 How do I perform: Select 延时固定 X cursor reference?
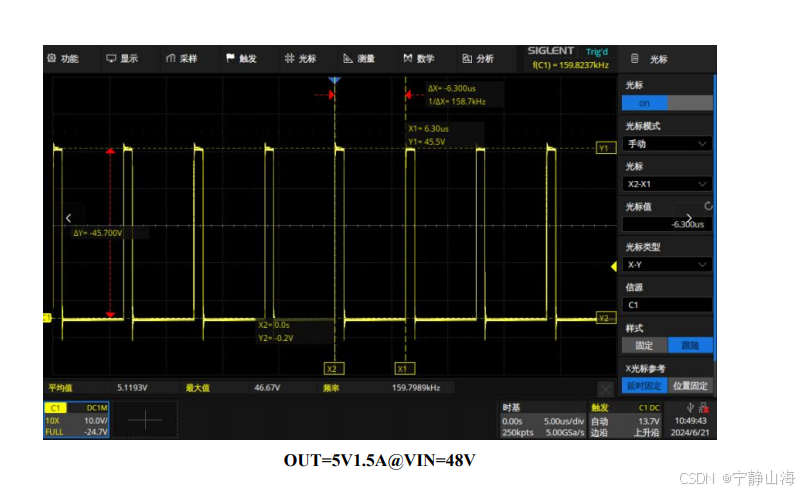[644, 385]
